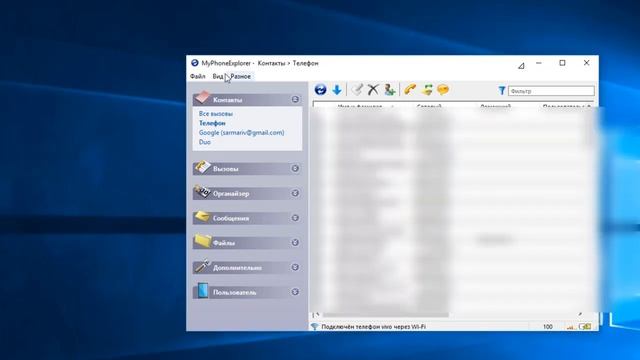640x360 pixels.
Task: Click the add new contact icon
Action: [389, 89]
